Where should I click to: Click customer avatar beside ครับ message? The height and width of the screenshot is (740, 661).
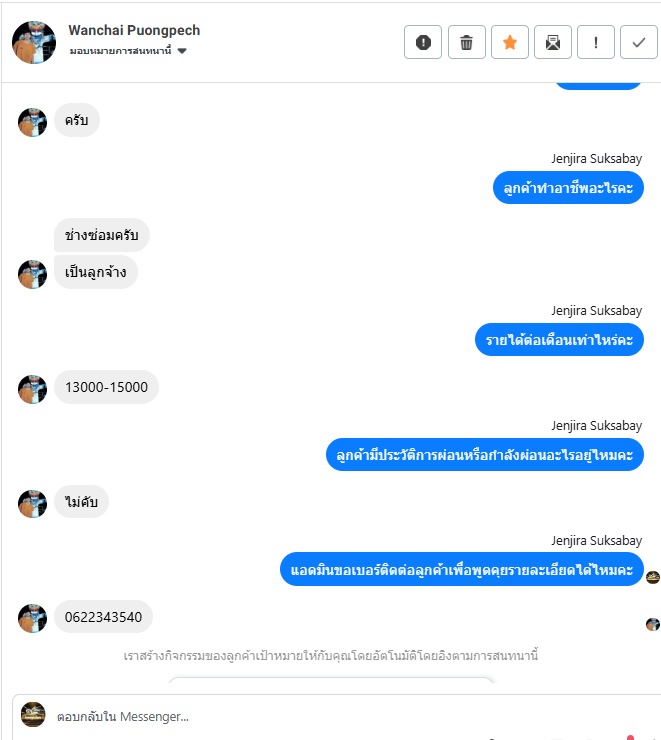tap(33, 122)
